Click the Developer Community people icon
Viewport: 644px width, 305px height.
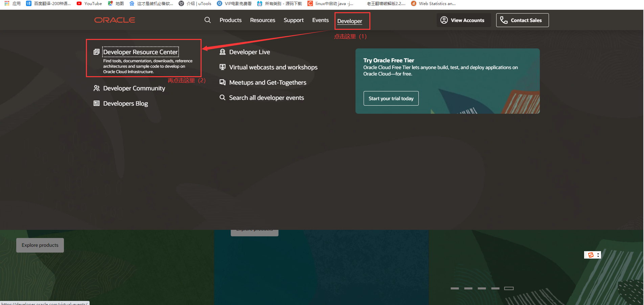pyautogui.click(x=96, y=88)
